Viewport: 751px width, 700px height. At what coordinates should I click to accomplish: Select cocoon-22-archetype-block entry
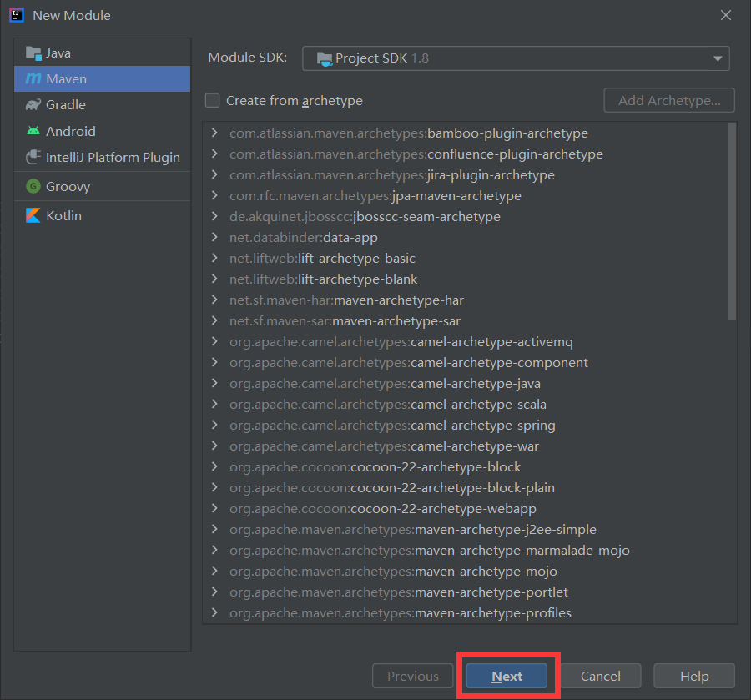[375, 467]
